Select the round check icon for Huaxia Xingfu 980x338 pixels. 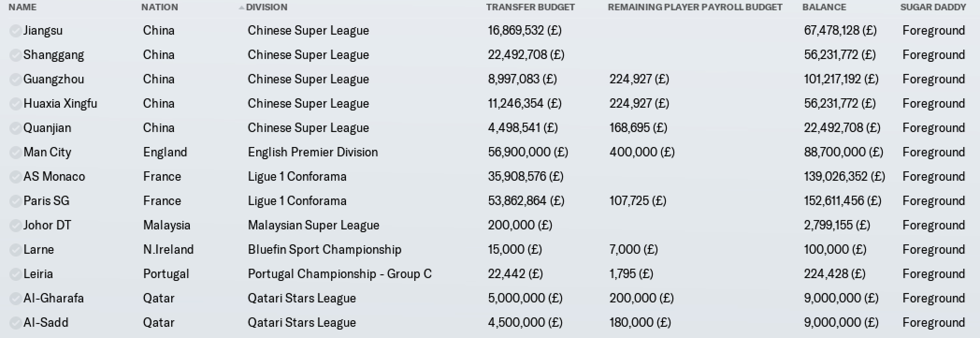click(x=15, y=104)
